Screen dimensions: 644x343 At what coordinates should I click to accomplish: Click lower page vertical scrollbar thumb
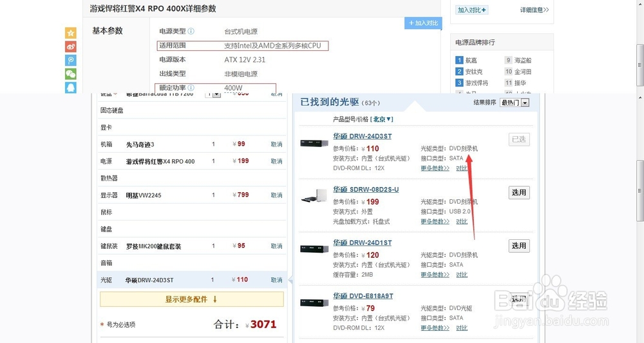tap(640, 190)
